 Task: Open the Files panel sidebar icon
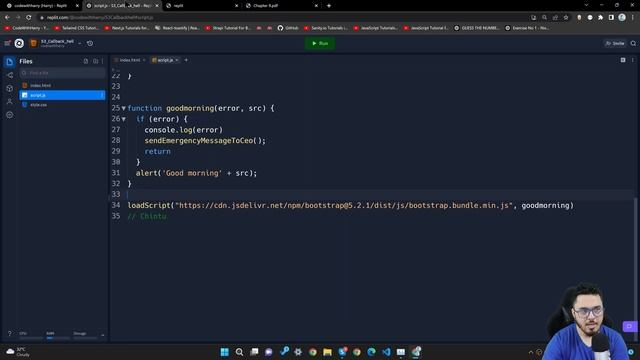tap(9, 62)
